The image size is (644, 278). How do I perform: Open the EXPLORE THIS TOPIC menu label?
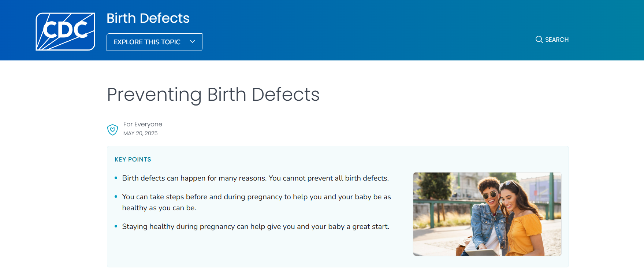click(147, 42)
